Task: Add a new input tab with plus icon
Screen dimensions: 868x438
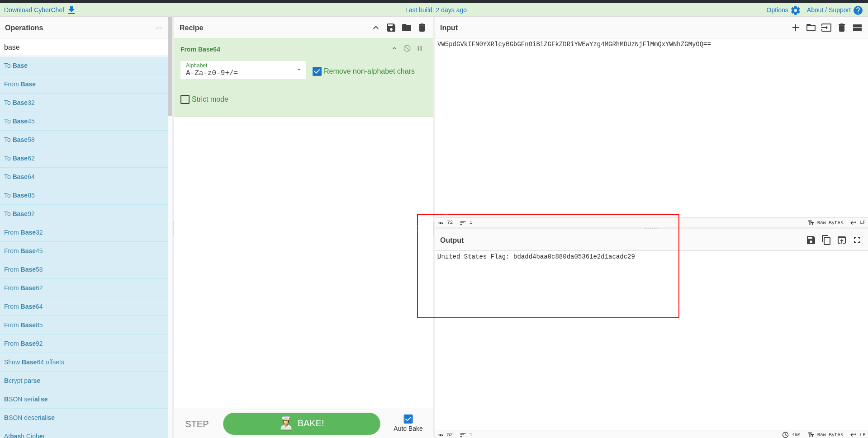Action: click(x=796, y=28)
